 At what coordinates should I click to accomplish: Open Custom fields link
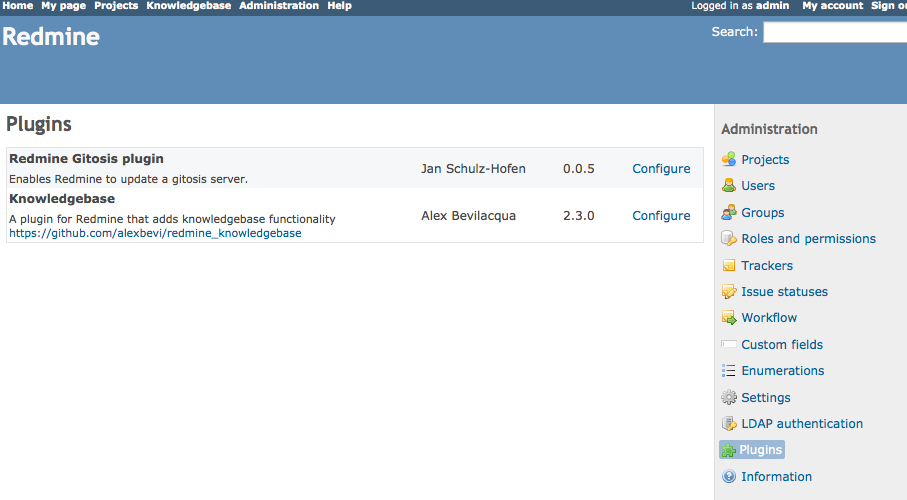(x=782, y=344)
